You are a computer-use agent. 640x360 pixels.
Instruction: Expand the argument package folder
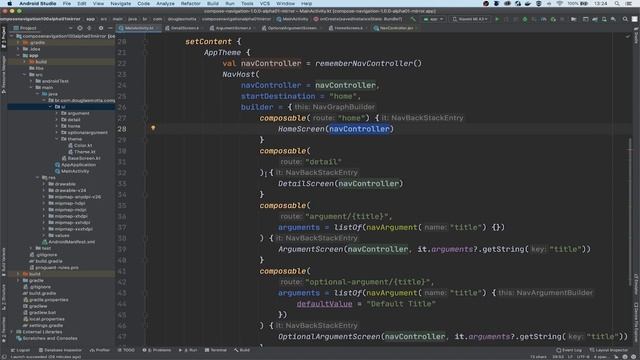[x=57, y=113]
